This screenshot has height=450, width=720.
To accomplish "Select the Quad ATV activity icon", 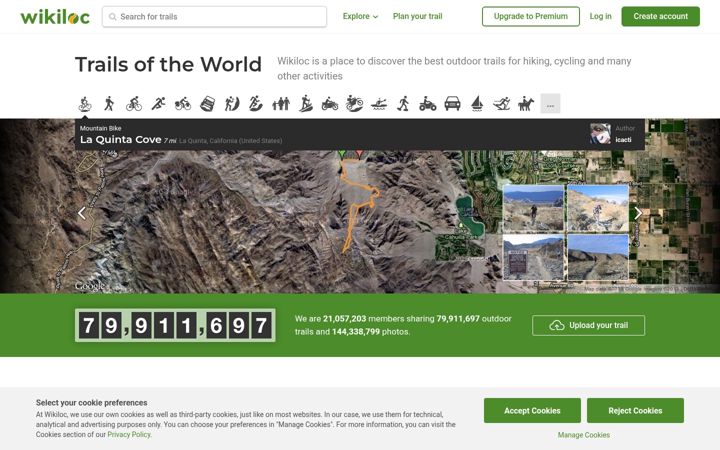I will pyautogui.click(x=428, y=104).
